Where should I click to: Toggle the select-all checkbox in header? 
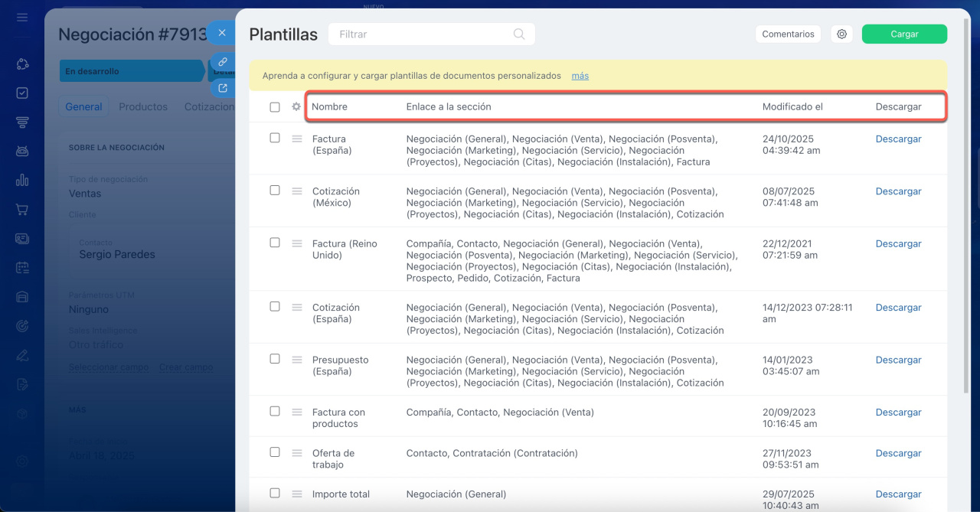coord(275,107)
